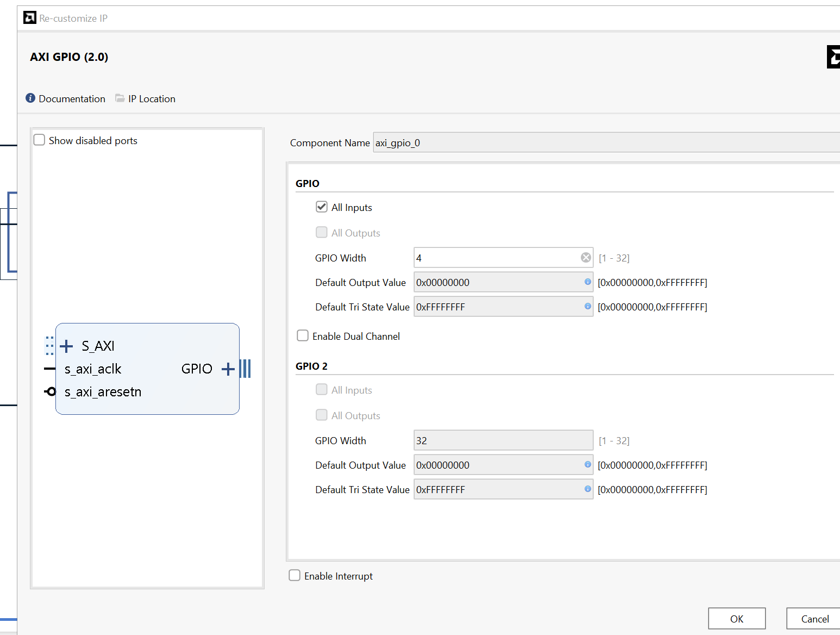Click info dot in GPIO 2 Default Tri State Value

[587, 489]
